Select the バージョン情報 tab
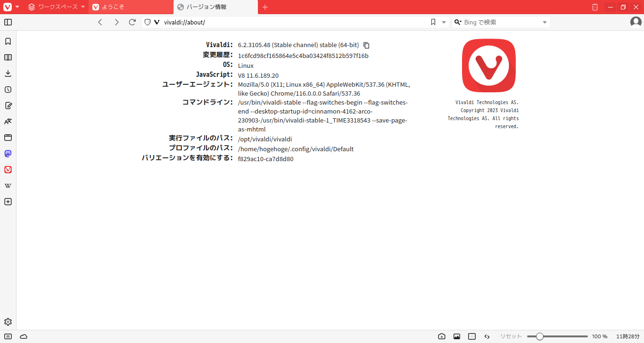 click(216, 7)
